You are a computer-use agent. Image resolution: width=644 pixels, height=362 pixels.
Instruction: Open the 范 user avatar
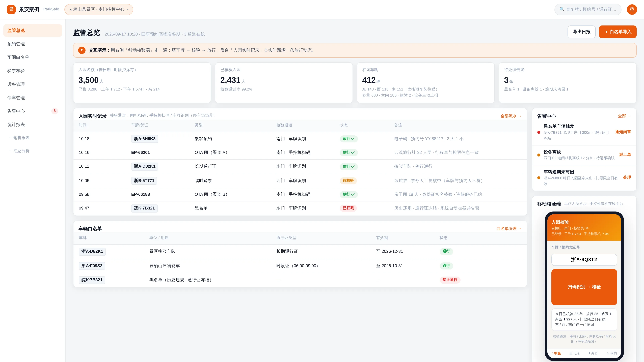[632, 10]
